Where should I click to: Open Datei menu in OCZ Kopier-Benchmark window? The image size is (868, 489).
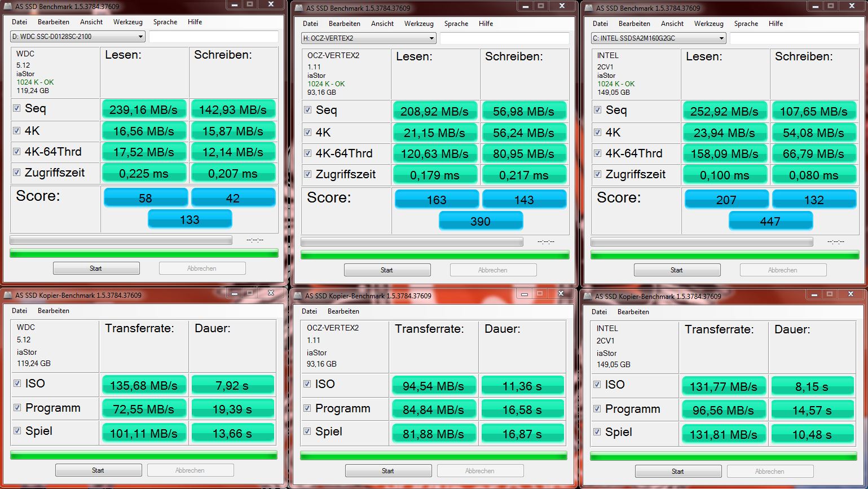(309, 311)
